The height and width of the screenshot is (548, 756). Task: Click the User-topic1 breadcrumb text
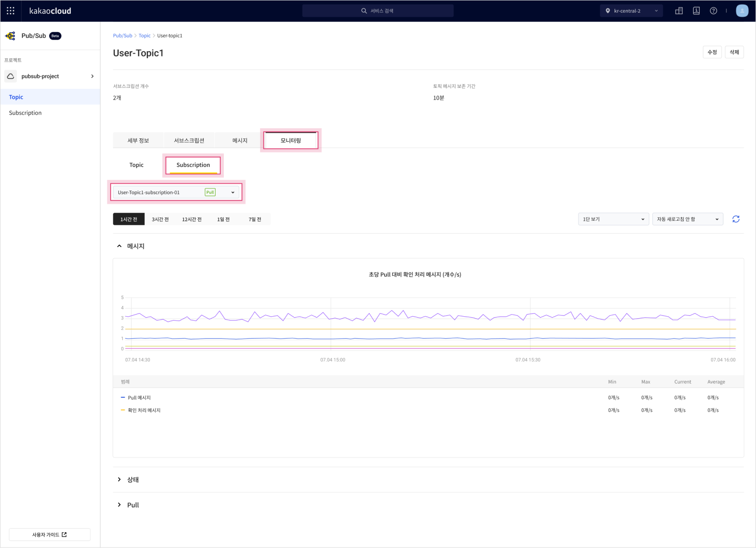pyautogui.click(x=170, y=36)
